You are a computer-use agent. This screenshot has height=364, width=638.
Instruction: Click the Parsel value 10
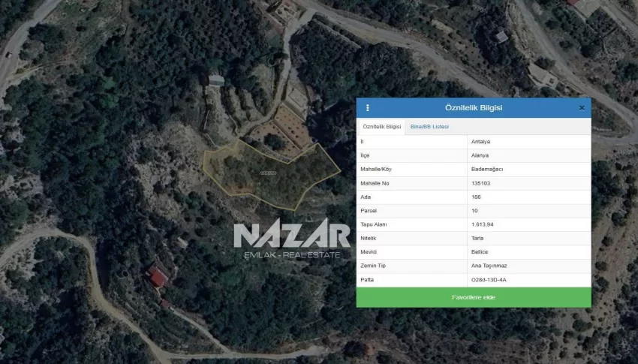474,210
